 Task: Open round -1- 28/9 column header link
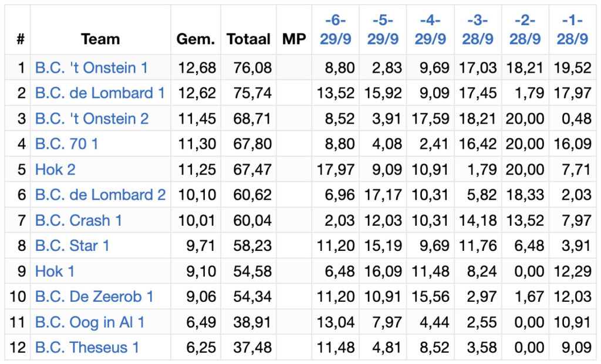572,29
